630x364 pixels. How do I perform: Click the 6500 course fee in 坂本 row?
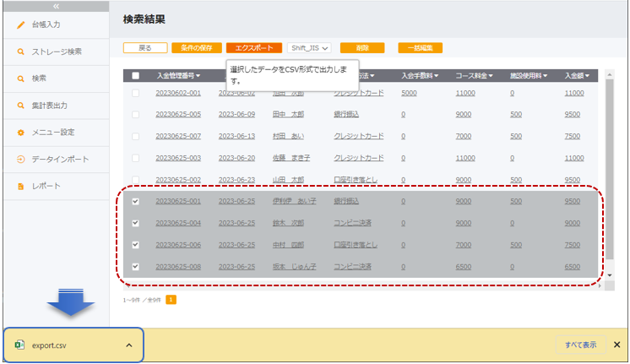(464, 266)
